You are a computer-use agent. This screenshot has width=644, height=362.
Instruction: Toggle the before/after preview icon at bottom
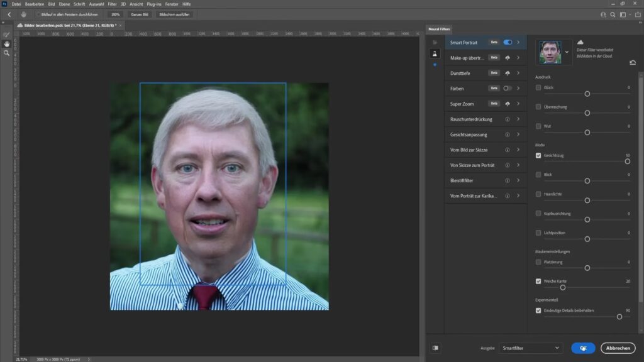point(435,348)
